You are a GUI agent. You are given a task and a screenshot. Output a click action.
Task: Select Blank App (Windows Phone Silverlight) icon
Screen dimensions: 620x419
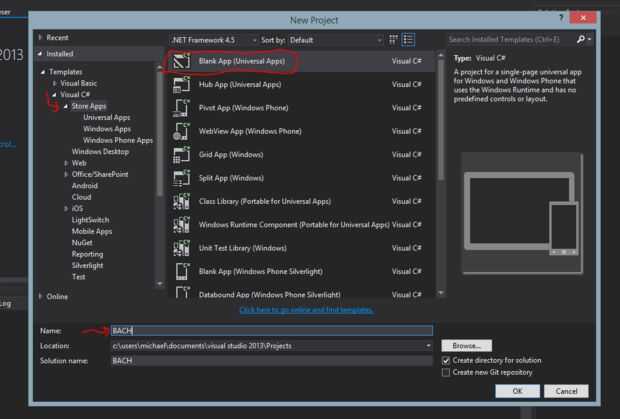click(181, 271)
